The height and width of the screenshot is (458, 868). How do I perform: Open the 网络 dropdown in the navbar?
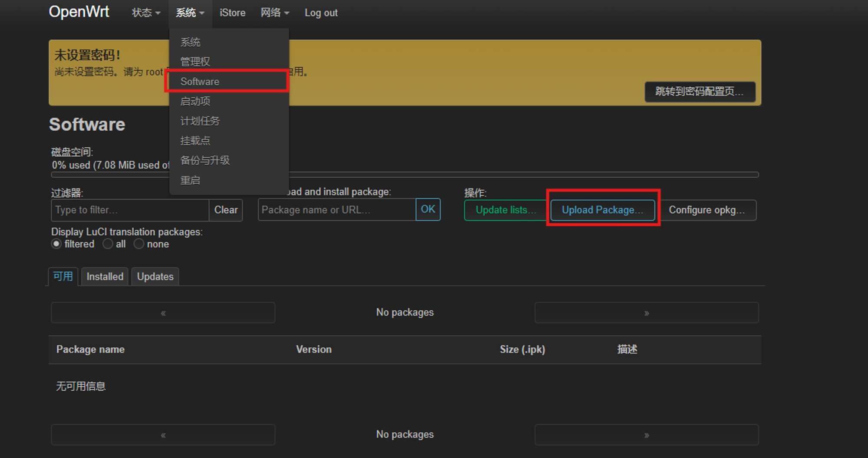[275, 13]
